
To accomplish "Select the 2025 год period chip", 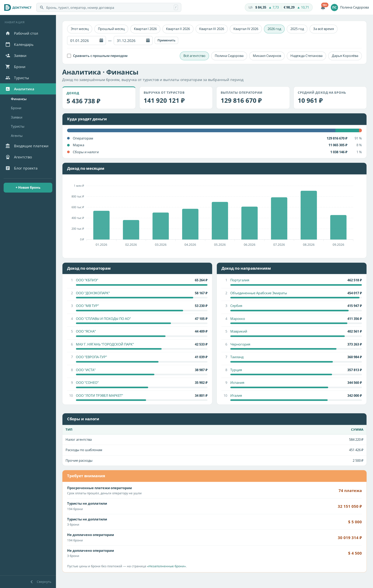I will click(297, 29).
